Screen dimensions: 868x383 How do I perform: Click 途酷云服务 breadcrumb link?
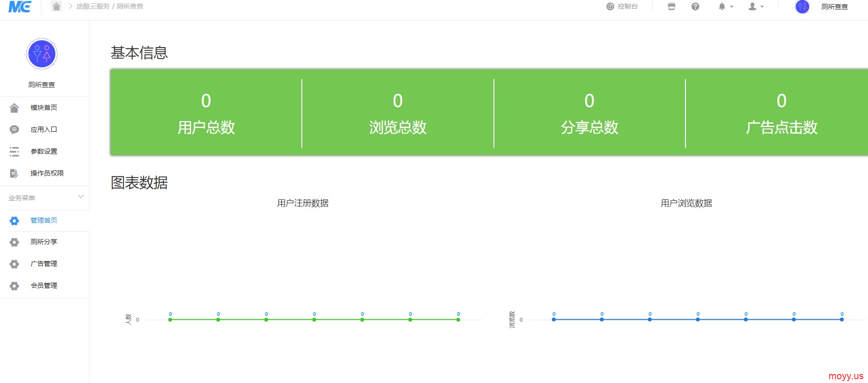(x=93, y=6)
